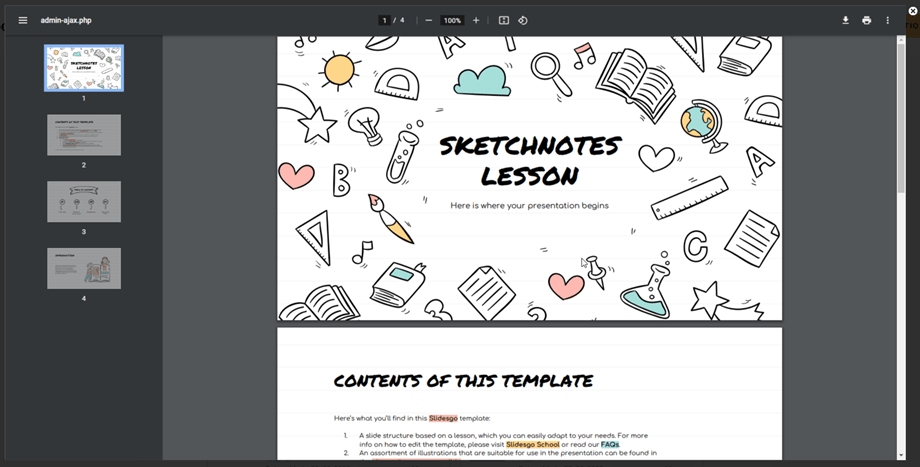Viewport: 920px width, 467px height.
Task: Open the page 4 thumbnail
Action: point(84,268)
